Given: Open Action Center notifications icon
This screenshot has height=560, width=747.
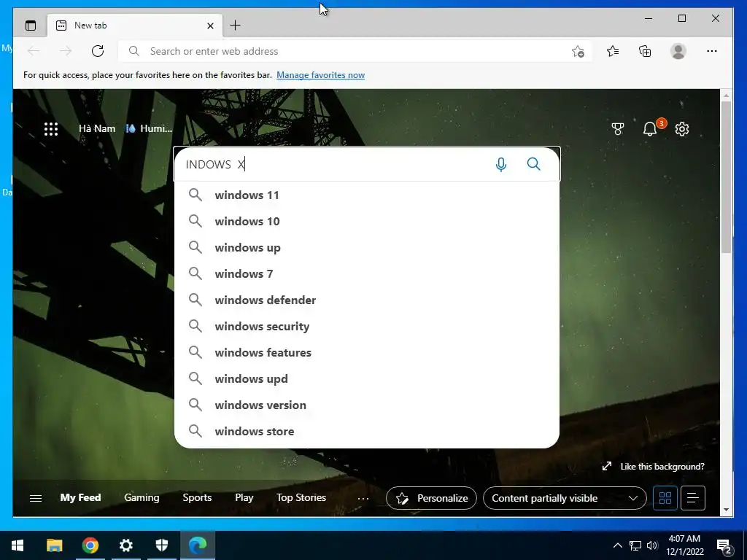Looking at the screenshot, I should tap(724, 546).
